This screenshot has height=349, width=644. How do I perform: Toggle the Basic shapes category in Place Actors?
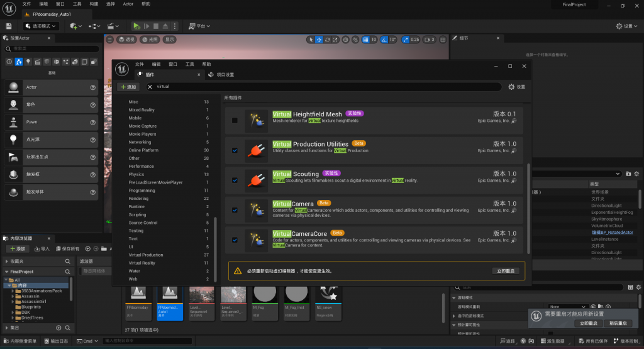(18, 62)
